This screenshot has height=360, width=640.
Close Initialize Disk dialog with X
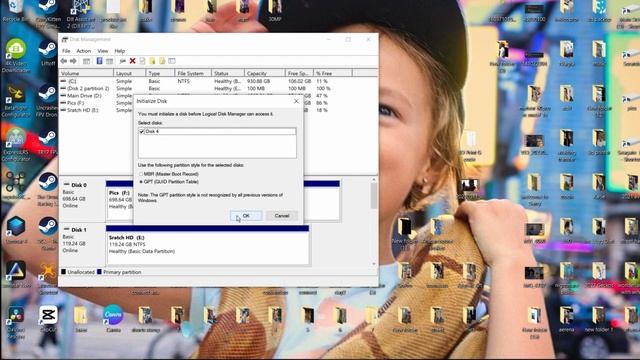[296, 101]
